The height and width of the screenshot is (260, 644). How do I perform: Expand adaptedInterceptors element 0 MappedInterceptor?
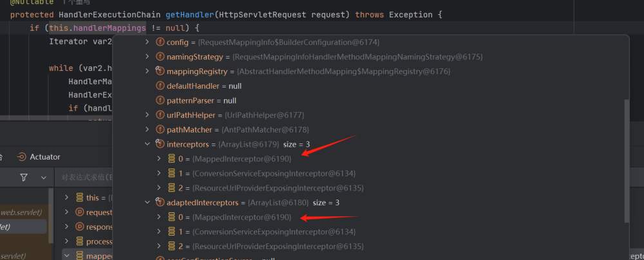(159, 216)
